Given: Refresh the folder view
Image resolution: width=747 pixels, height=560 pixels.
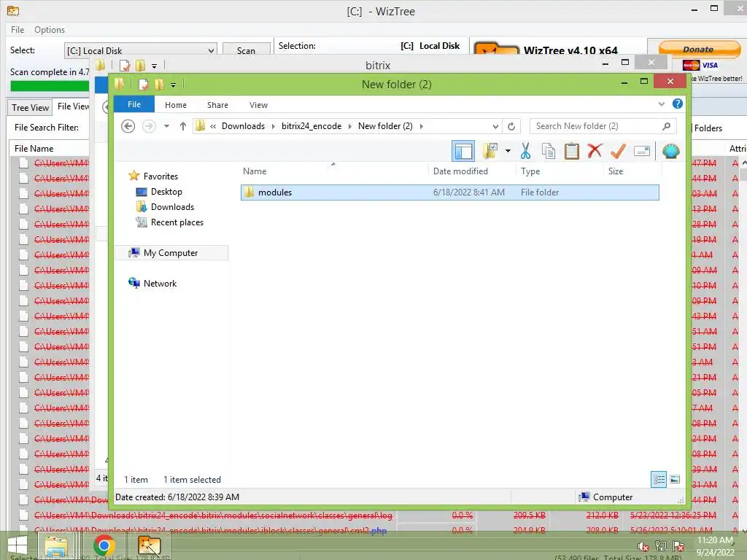Looking at the screenshot, I should coord(511,126).
